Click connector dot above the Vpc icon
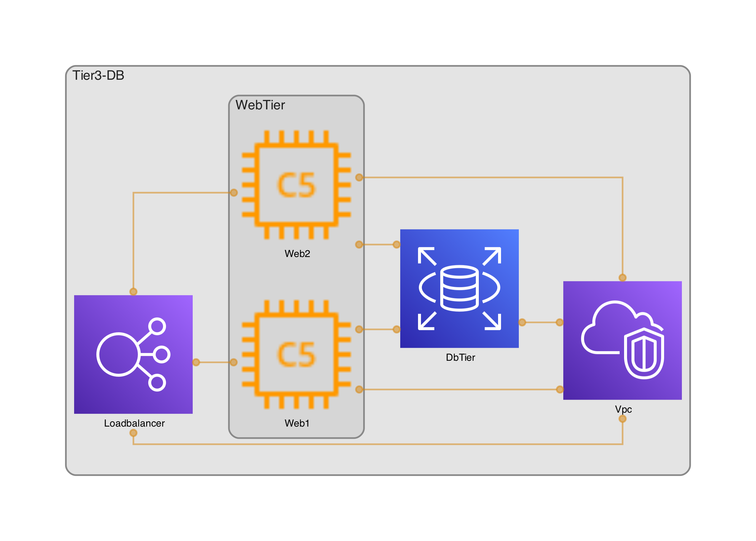Screen dimensions: 756x541 622,277
